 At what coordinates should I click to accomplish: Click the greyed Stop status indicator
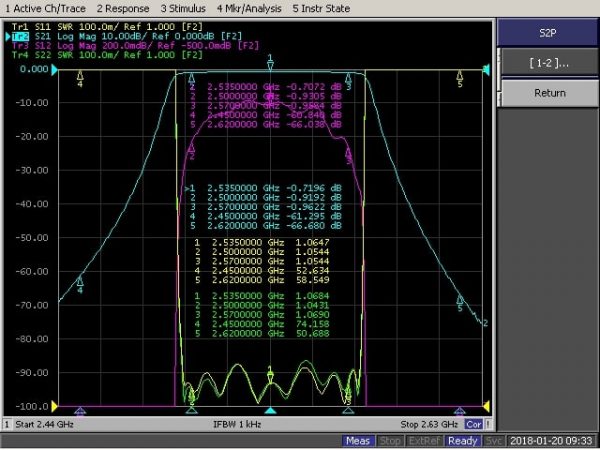click(x=390, y=441)
